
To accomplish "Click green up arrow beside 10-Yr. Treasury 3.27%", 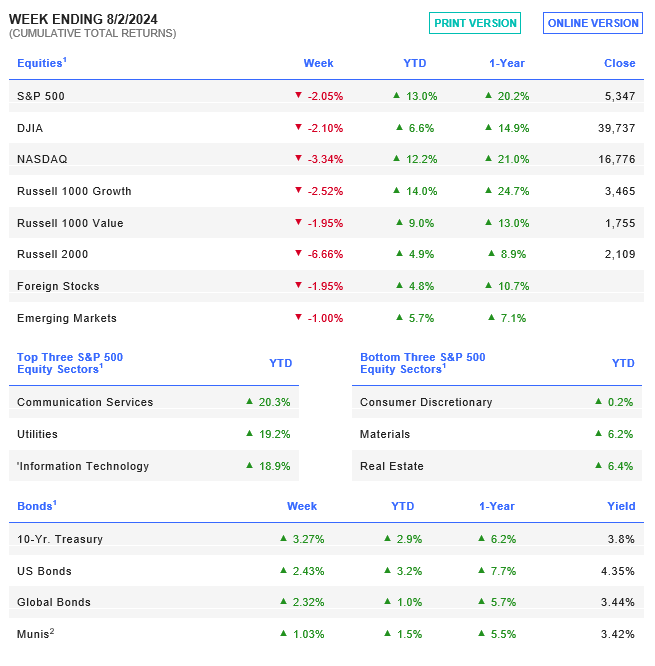I will (x=284, y=538).
